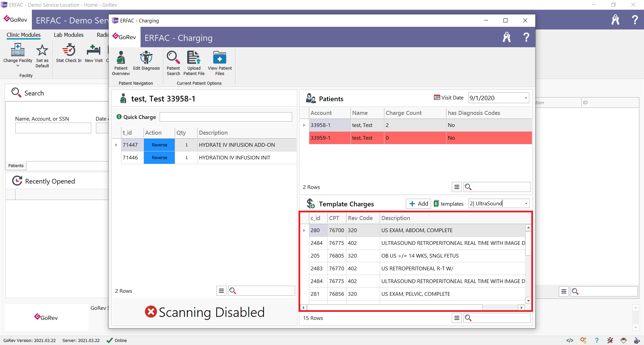This screenshot has width=644, height=345.
Task: Open the Visit Date dropdown
Action: 526,98
